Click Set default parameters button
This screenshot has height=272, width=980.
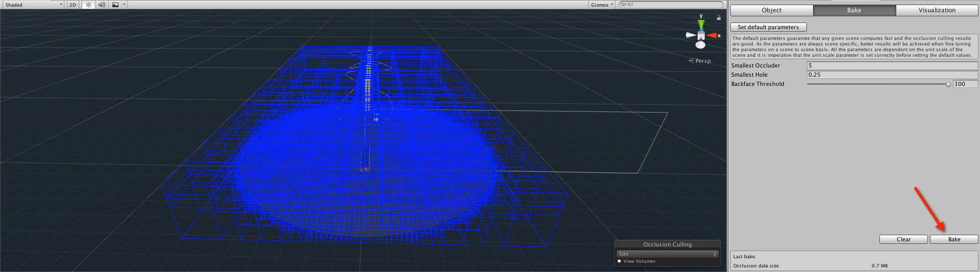(768, 27)
